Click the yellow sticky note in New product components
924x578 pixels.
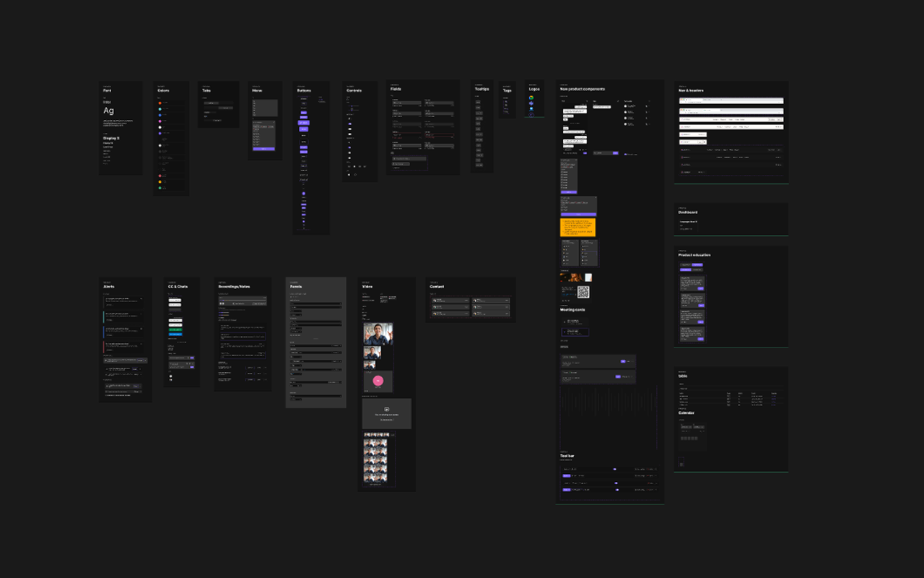point(578,227)
